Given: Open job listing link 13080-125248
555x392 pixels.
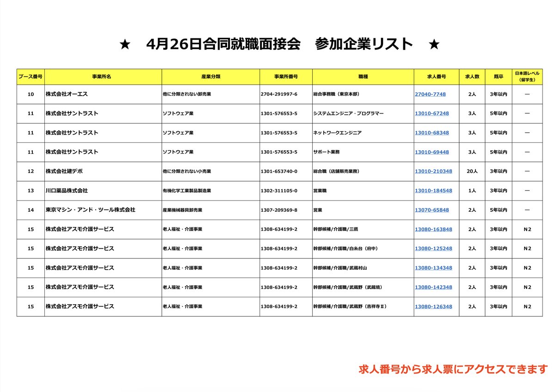Looking at the screenshot, I should point(433,249).
